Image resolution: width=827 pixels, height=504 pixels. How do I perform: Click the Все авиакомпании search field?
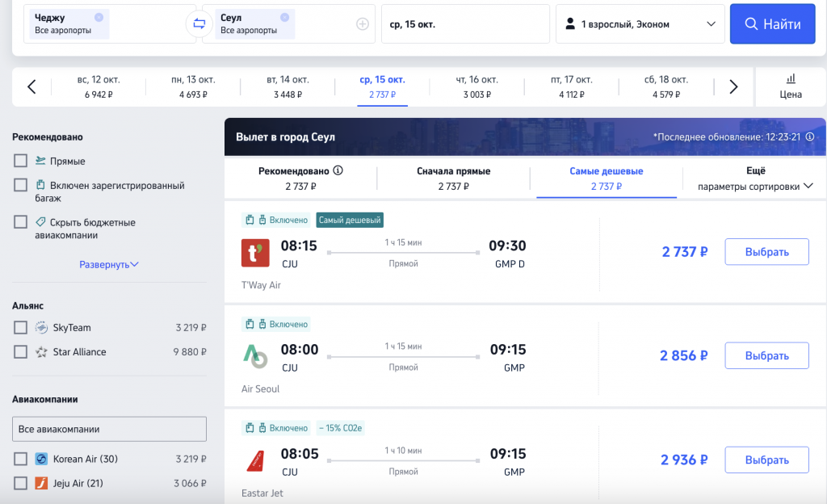click(x=109, y=429)
